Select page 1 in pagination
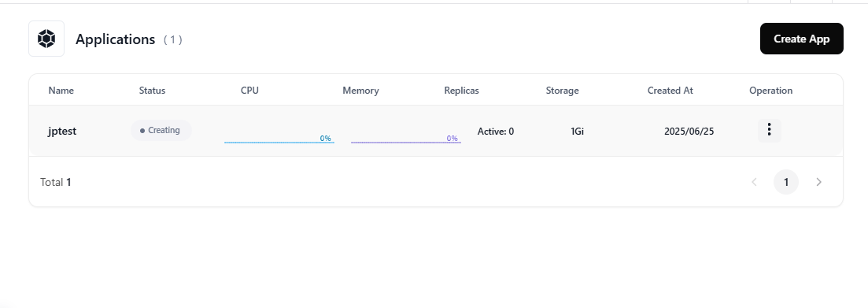Screen dimensions: 868x308 tap(786, 182)
